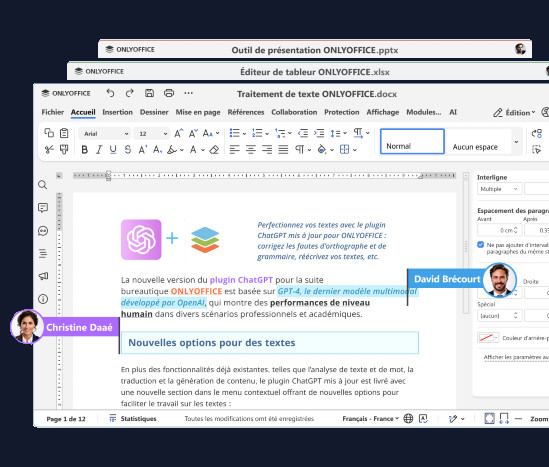The height and width of the screenshot is (467, 549).
Task: Increase the paragraph indent
Action: (x=319, y=133)
